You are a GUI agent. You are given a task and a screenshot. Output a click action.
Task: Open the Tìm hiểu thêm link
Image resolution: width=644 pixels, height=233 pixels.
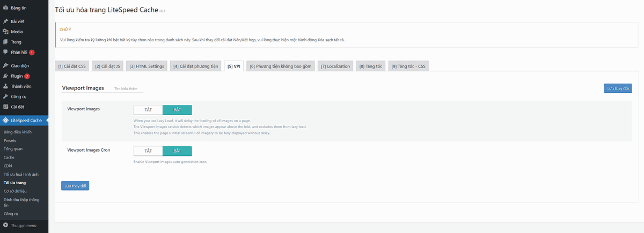(126, 88)
